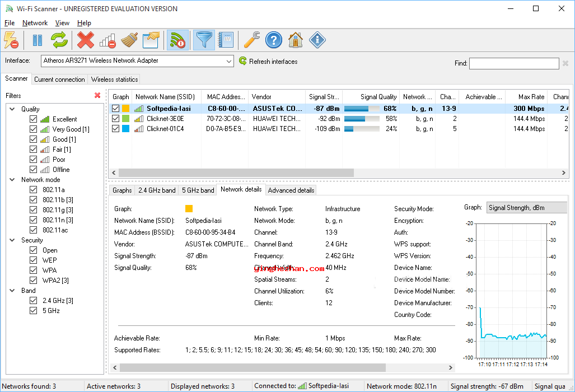Click the signal bars icon next to Poor filter
Viewport: 575px width, 392px height.
click(x=45, y=160)
